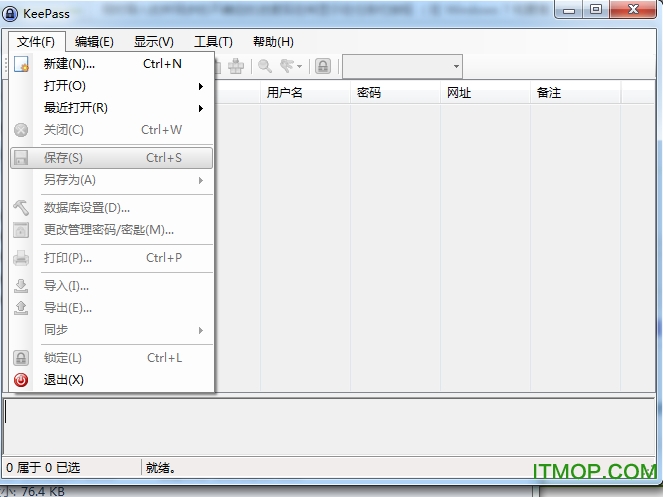Image resolution: width=663 pixels, height=497 pixels.
Task: Click the hammer database settings icon
Action: pos(21,208)
